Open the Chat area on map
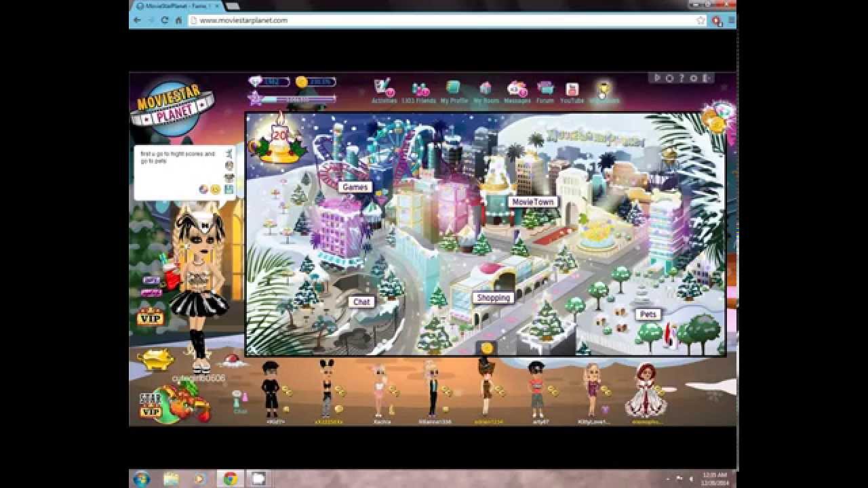This screenshot has width=868, height=488. [361, 302]
